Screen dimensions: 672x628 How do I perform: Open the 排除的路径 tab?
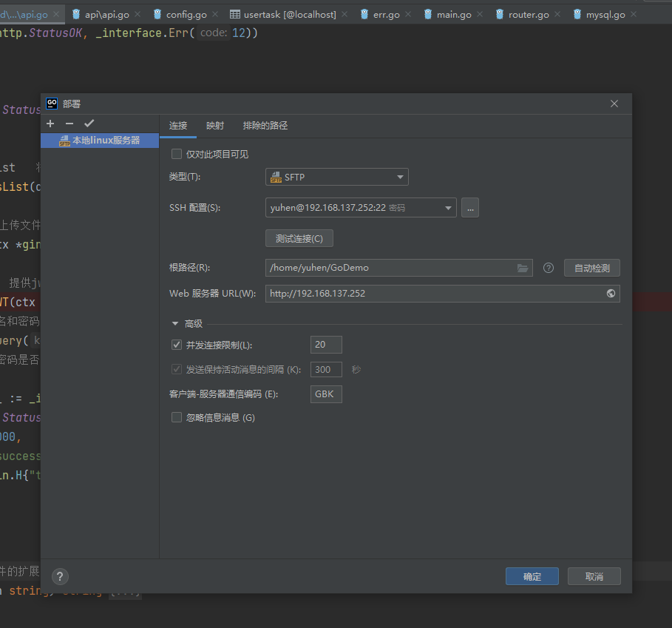(x=265, y=126)
